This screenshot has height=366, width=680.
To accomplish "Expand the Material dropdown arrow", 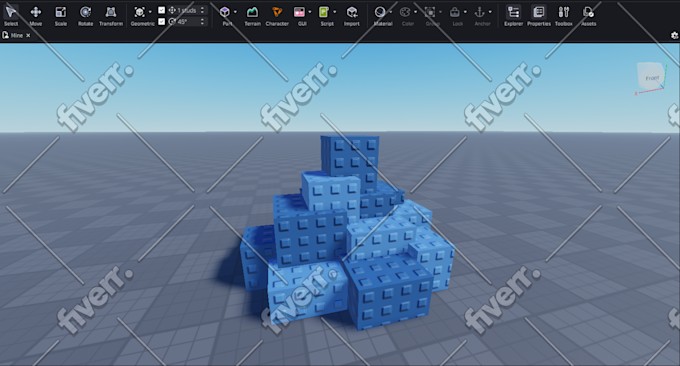I will pyautogui.click(x=391, y=12).
